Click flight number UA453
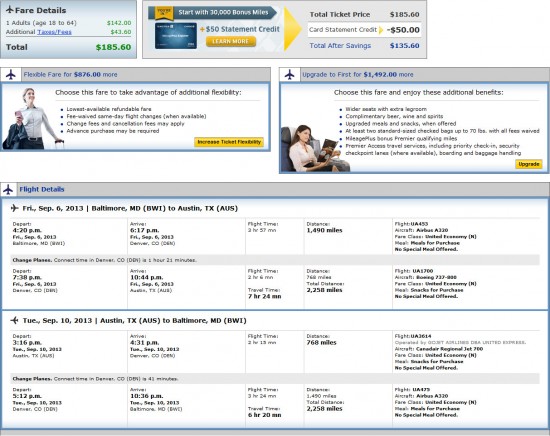This screenshot has width=550, height=436. [x=419, y=224]
